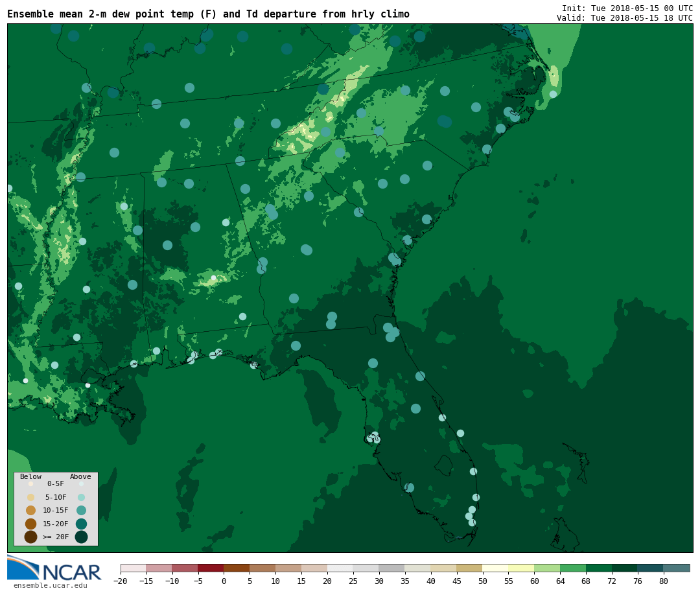The width and height of the screenshot is (700, 593).
Task: Pick the 55 to 60 colorbar swatch
Action: (522, 568)
